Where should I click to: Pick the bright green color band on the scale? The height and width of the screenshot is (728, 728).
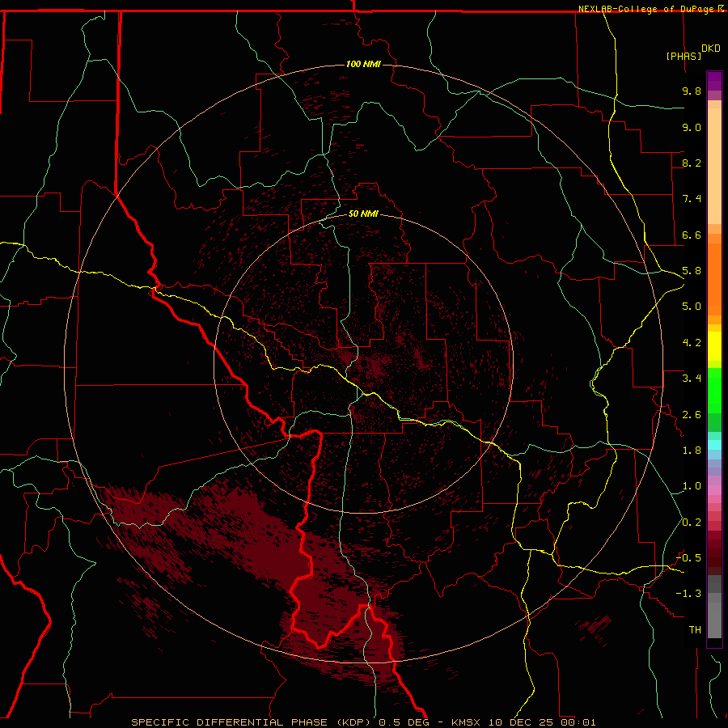click(714, 390)
